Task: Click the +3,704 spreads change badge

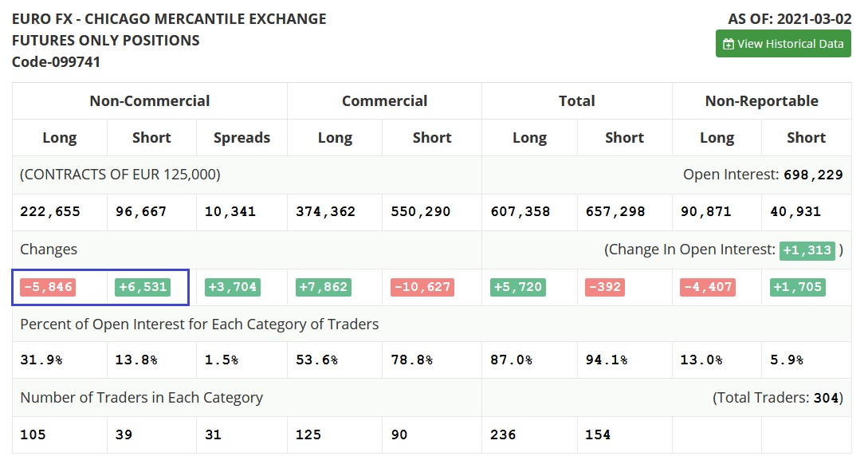Action: tap(233, 287)
